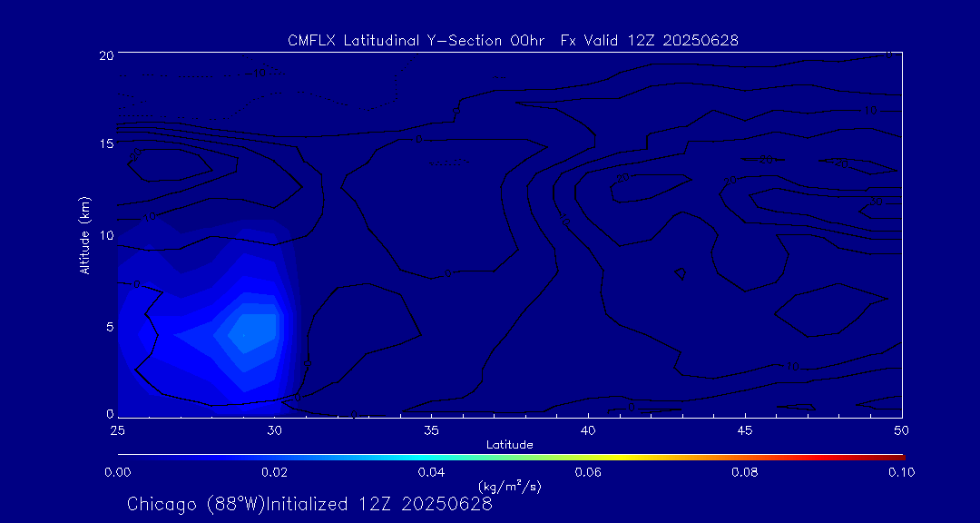Click the rainbow color bar legend
Image resolution: width=980 pixels, height=523 pixels.
pyautogui.click(x=511, y=458)
